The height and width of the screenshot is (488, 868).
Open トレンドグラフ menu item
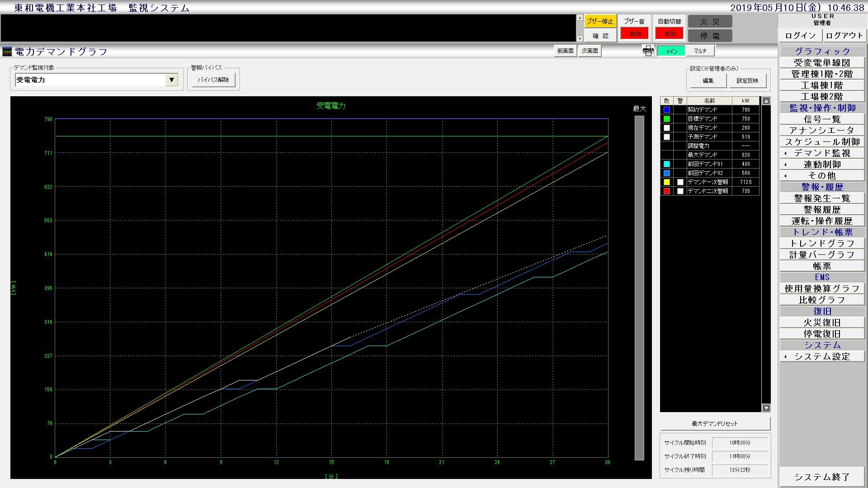[822, 244]
